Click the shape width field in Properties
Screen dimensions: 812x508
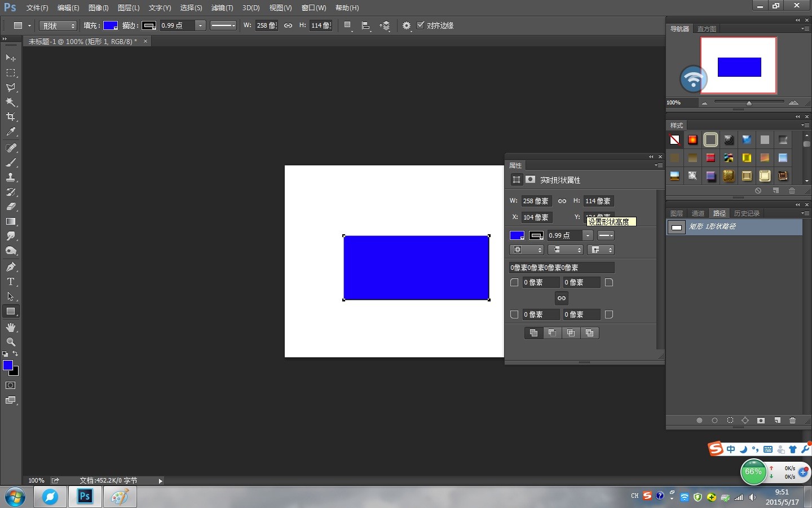536,201
